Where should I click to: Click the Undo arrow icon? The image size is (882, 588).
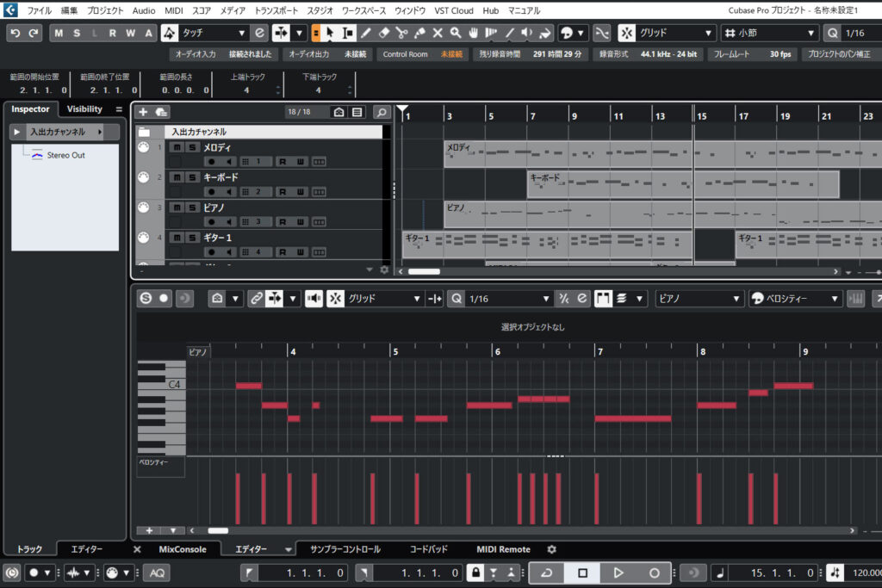[x=15, y=33]
